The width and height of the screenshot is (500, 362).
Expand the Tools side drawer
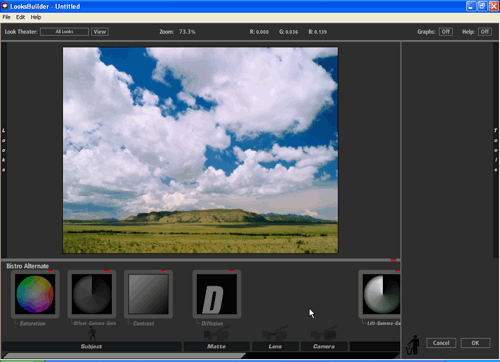(496, 150)
